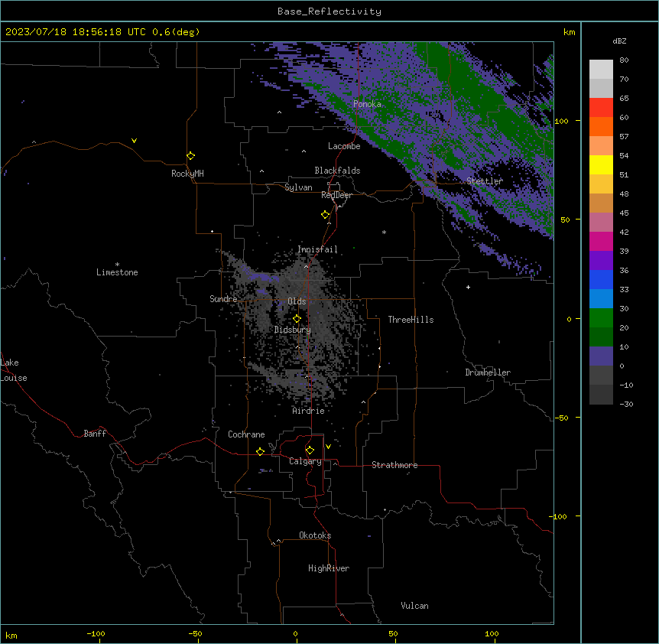Click the Sundre label

(223, 299)
